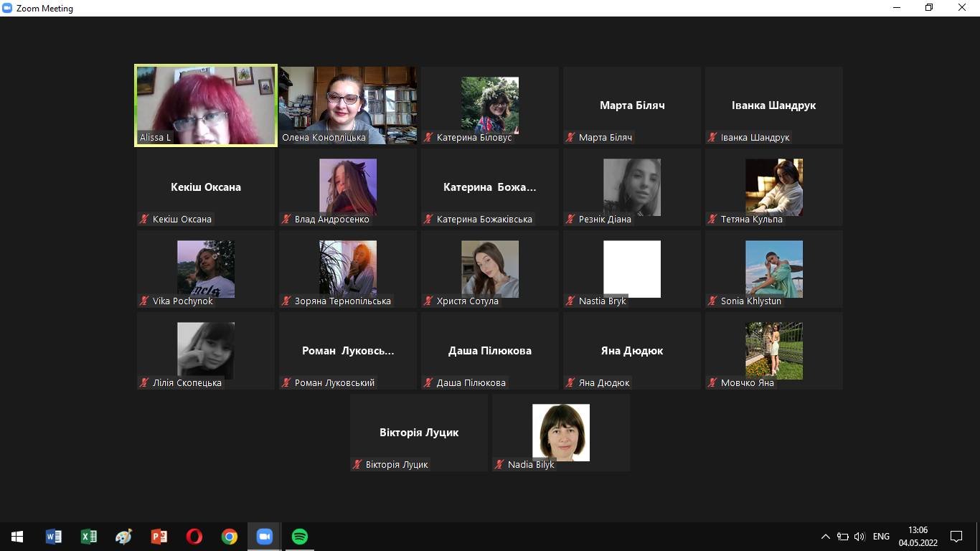Click the muted mic icon for Вікторія Луцик

(358, 464)
